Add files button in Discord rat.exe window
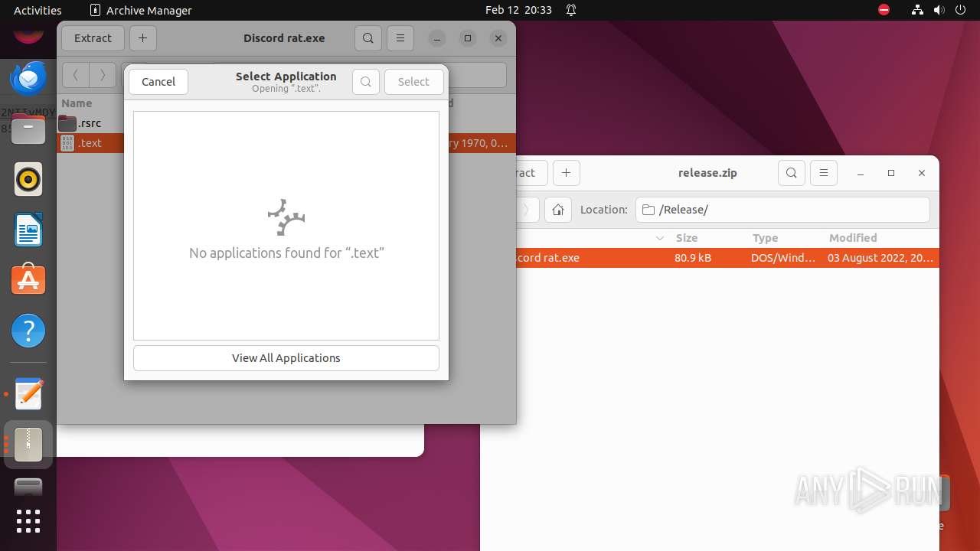This screenshot has width=980, height=551. tap(142, 38)
